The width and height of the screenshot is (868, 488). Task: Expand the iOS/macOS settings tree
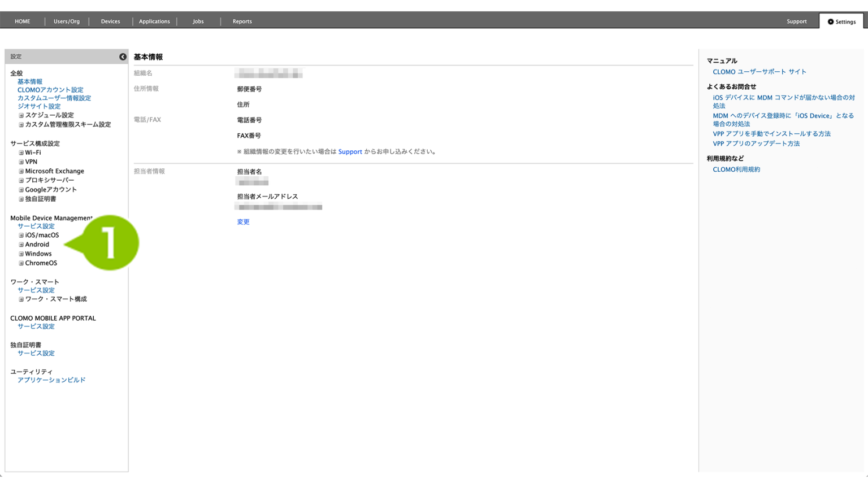coord(20,235)
